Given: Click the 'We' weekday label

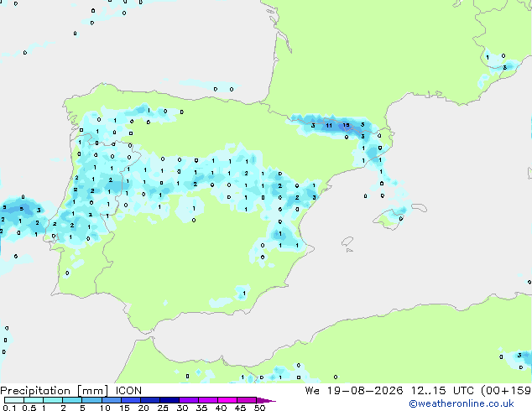Looking at the screenshot, I should pos(312,391).
